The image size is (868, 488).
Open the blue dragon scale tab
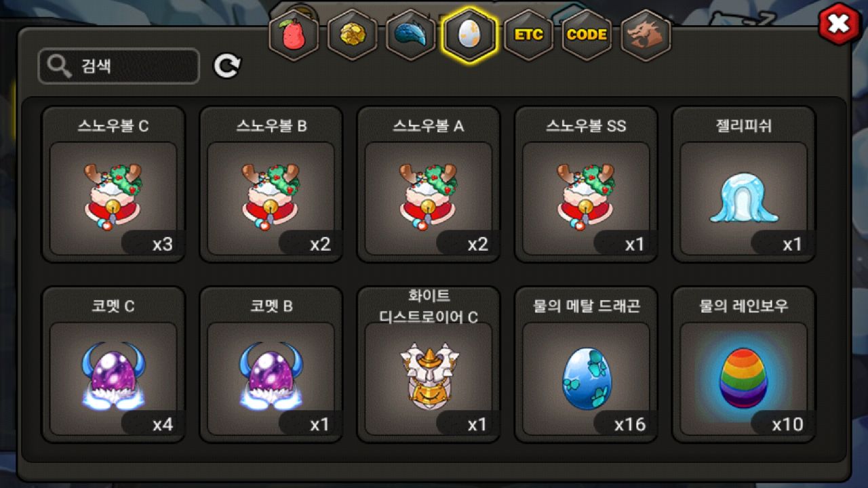pos(410,35)
